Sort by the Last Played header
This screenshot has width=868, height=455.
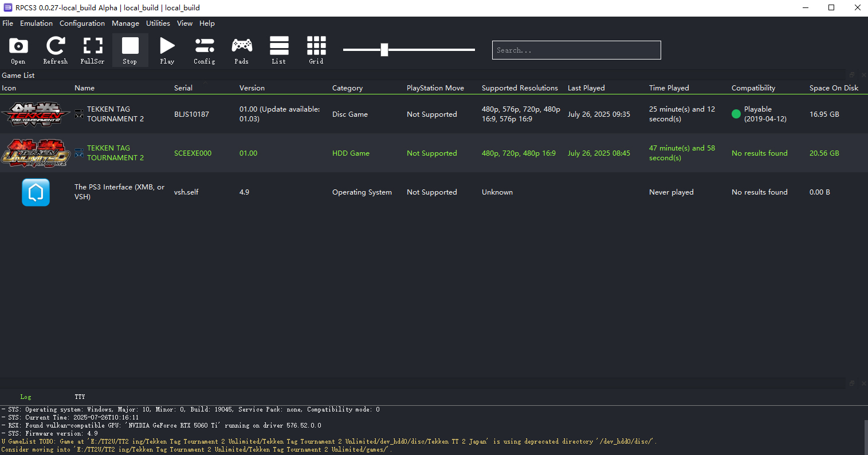586,88
